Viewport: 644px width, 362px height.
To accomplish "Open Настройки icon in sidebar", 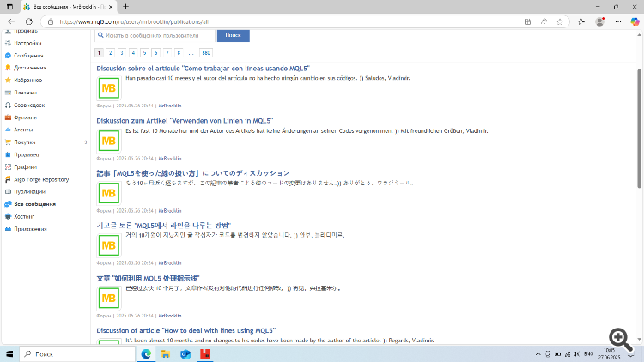I will click(8, 43).
